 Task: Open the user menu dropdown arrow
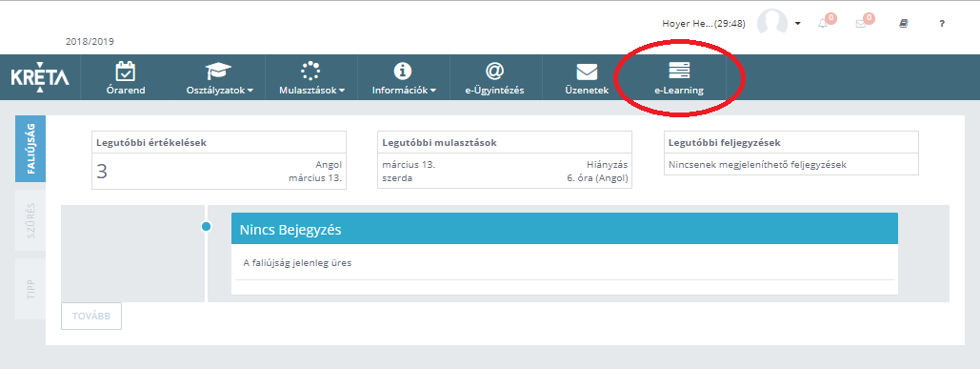click(x=798, y=24)
